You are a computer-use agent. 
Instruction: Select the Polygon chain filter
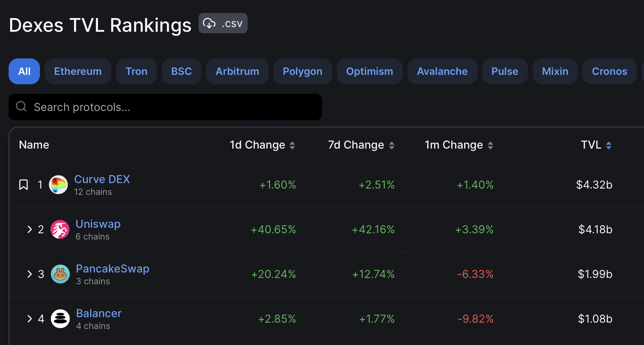(x=302, y=71)
